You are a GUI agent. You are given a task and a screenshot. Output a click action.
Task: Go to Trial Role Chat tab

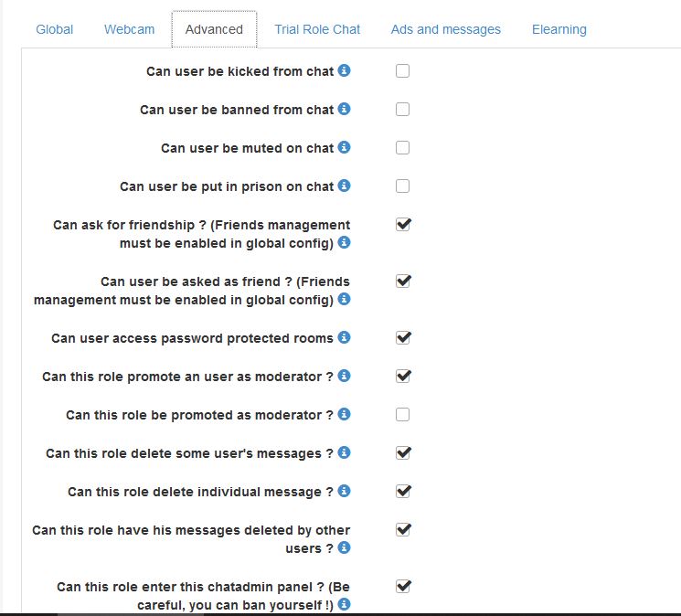[317, 29]
